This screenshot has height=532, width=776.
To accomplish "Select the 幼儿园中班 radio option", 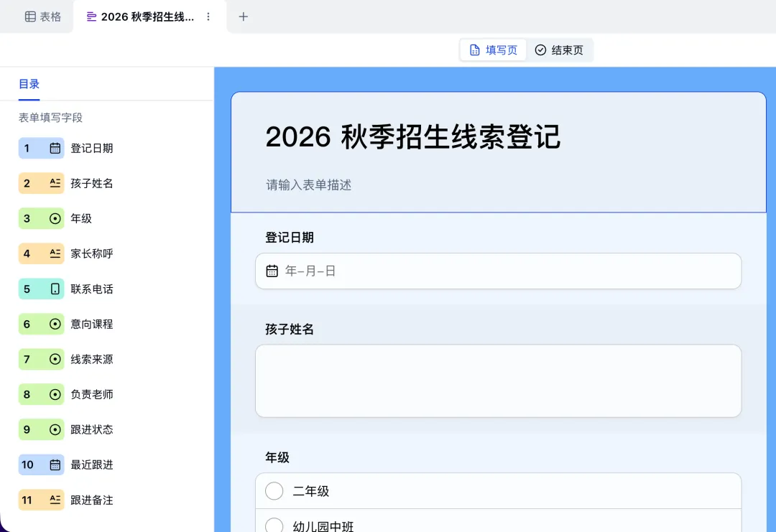I will 274,526.
